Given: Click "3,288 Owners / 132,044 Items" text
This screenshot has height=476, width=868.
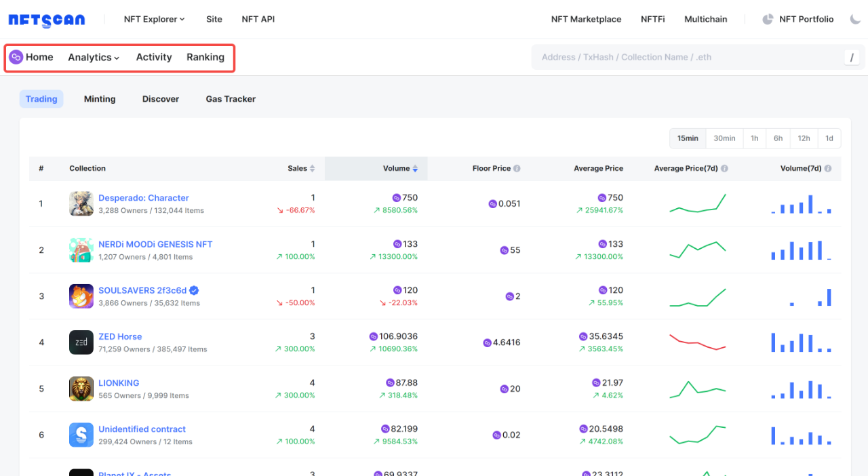Looking at the screenshot, I should [x=151, y=211].
